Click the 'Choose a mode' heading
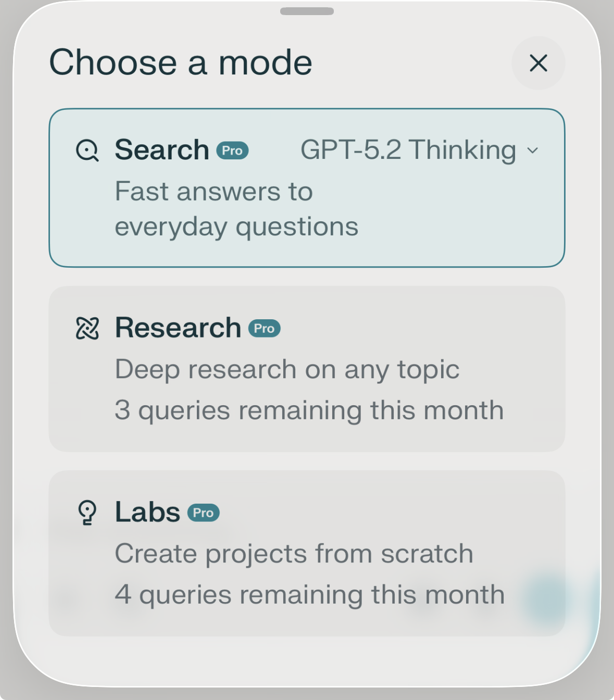This screenshot has height=700, width=614. click(181, 63)
